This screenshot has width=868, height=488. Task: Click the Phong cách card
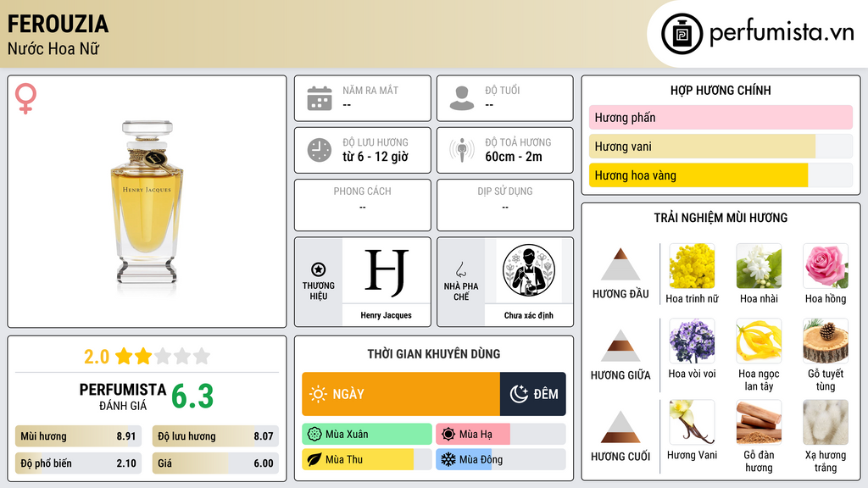(x=363, y=205)
